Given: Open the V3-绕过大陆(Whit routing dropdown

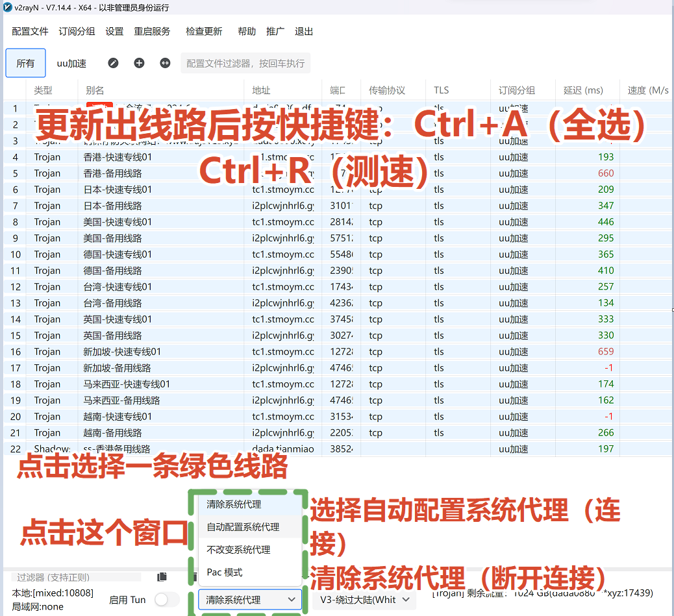Looking at the screenshot, I should (365, 600).
